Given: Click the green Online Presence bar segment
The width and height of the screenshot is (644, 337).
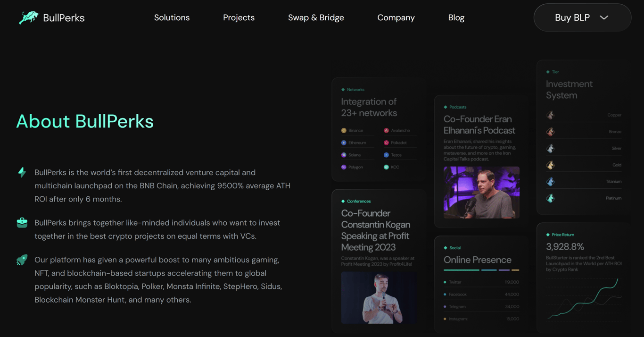Looking at the screenshot, I should tap(462, 270).
